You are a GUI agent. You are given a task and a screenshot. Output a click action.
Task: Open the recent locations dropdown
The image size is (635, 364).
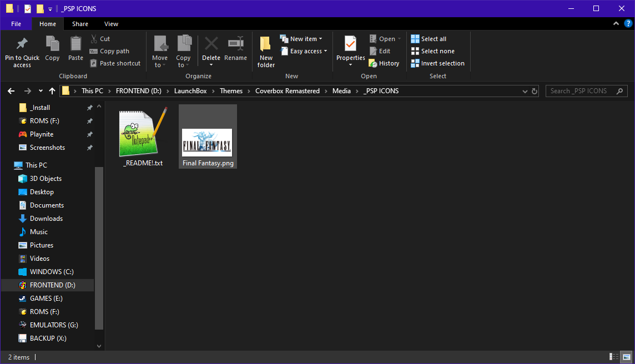pos(41,91)
